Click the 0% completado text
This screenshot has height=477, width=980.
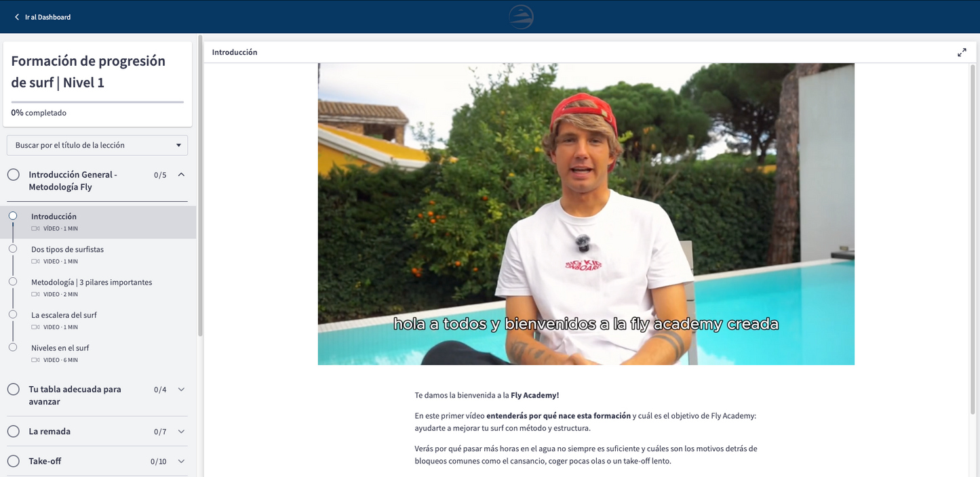39,113
